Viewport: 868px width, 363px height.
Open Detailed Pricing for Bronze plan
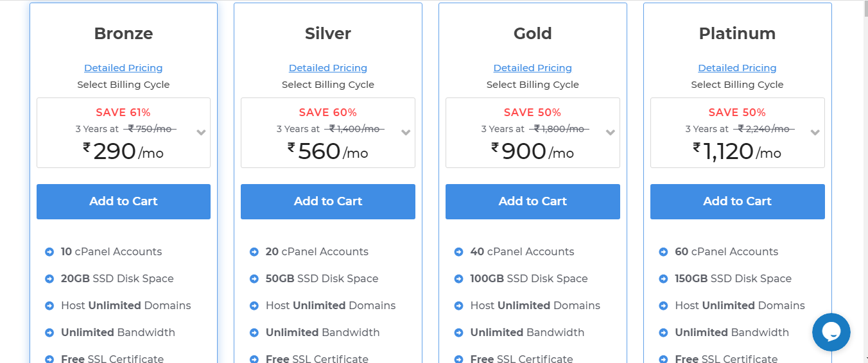pos(123,68)
